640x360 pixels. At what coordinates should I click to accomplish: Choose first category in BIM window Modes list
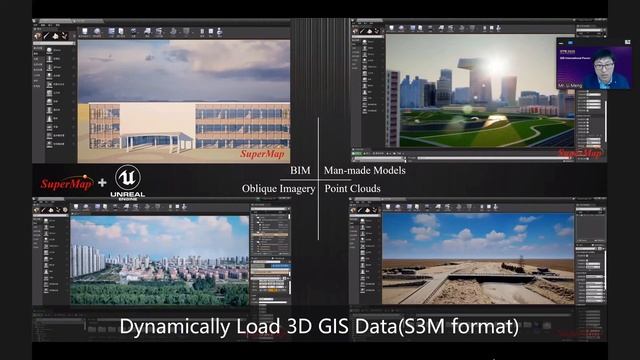tap(37, 48)
